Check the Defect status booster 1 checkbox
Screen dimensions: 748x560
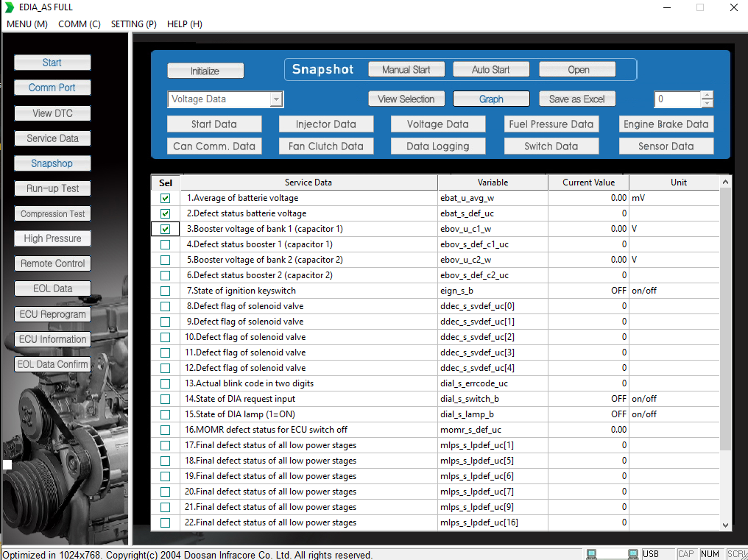(x=165, y=244)
